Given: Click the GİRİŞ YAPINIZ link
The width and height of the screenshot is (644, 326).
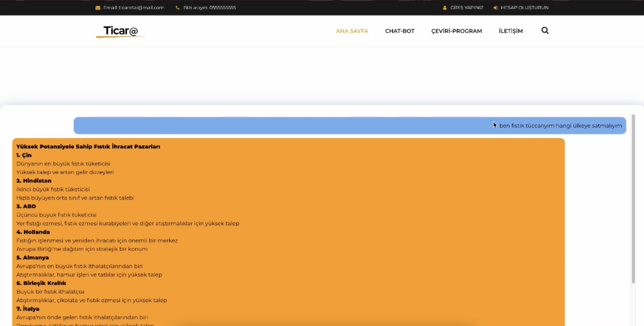Looking at the screenshot, I should coord(467,8).
